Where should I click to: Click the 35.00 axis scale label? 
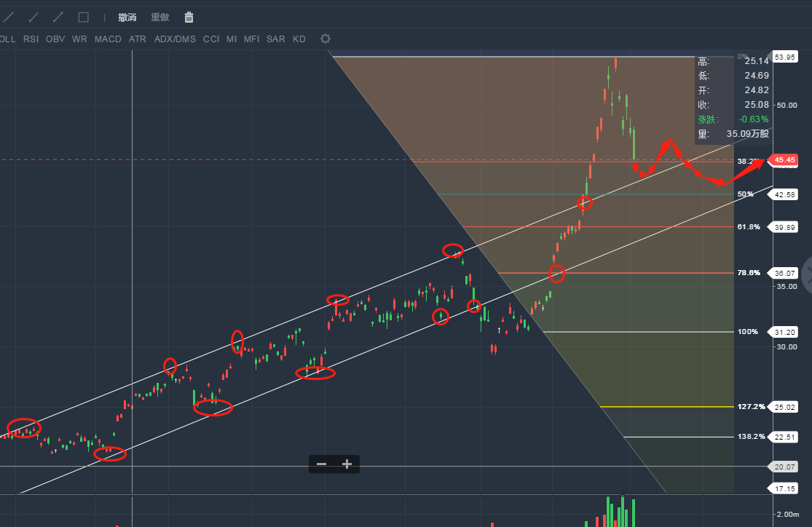(787, 286)
